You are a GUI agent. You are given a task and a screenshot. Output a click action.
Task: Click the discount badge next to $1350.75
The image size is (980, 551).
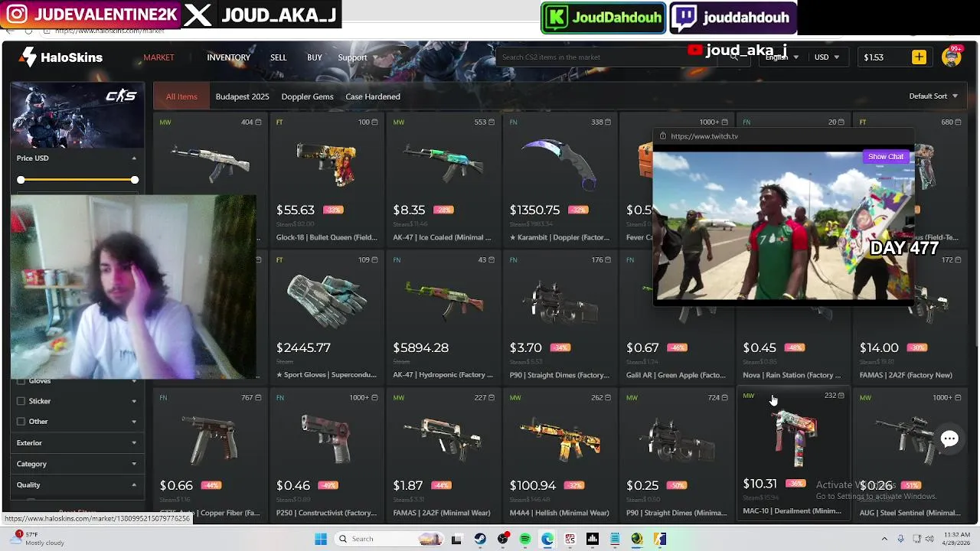tap(578, 210)
